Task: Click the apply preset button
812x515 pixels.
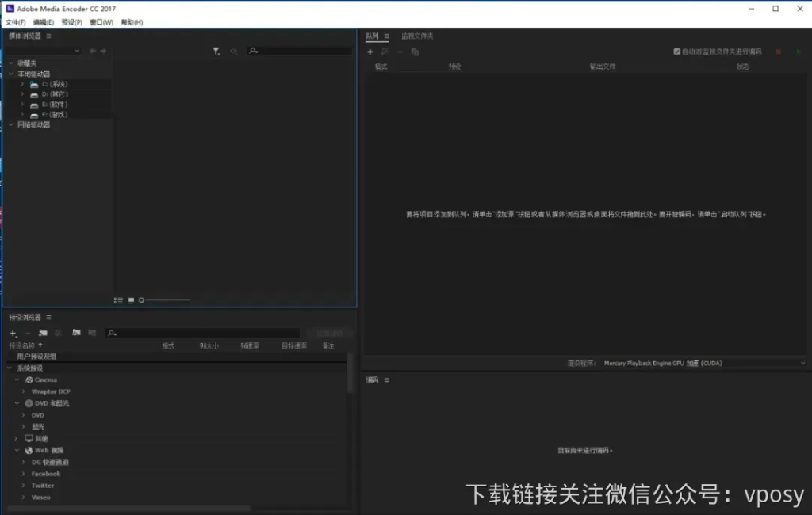Action: (329, 333)
